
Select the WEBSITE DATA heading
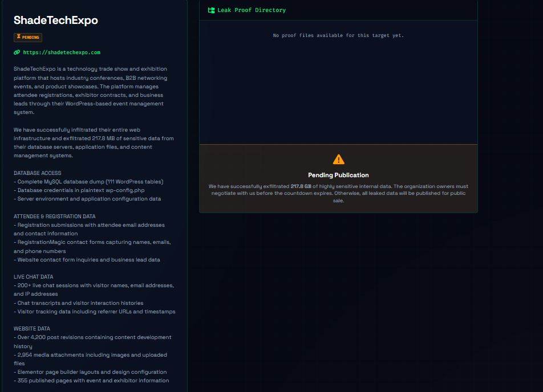click(x=32, y=329)
